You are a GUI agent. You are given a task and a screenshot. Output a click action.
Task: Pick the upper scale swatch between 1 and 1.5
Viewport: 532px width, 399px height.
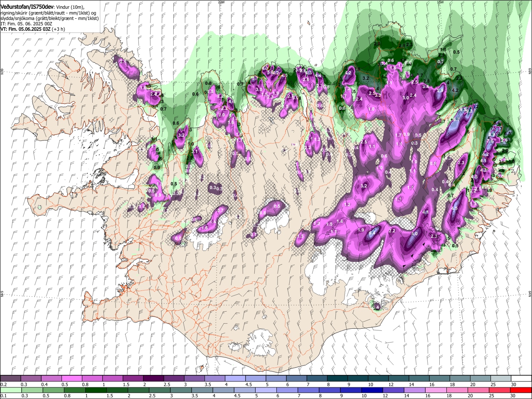[x=112, y=379]
